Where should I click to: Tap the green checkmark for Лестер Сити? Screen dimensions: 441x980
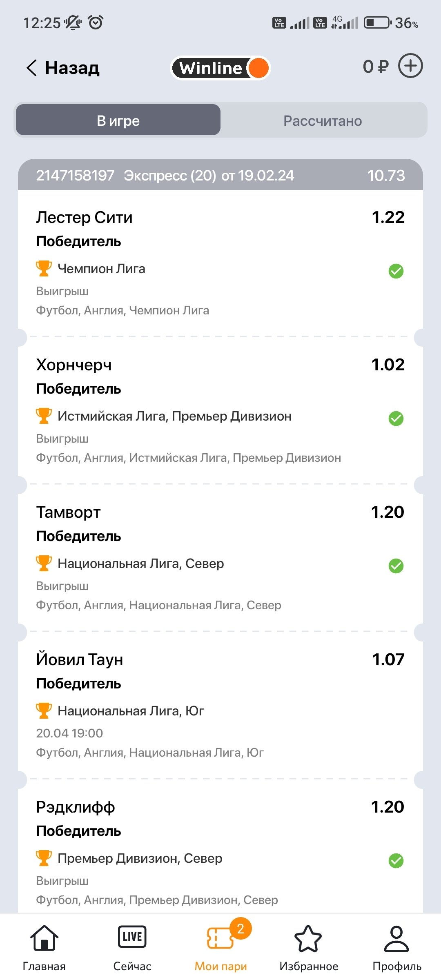[396, 271]
